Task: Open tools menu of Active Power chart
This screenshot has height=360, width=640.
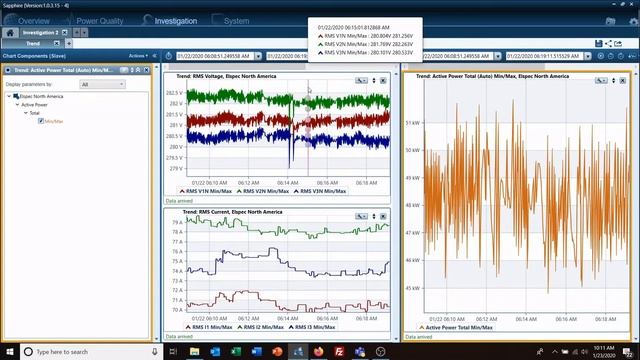Action: (x=601, y=80)
